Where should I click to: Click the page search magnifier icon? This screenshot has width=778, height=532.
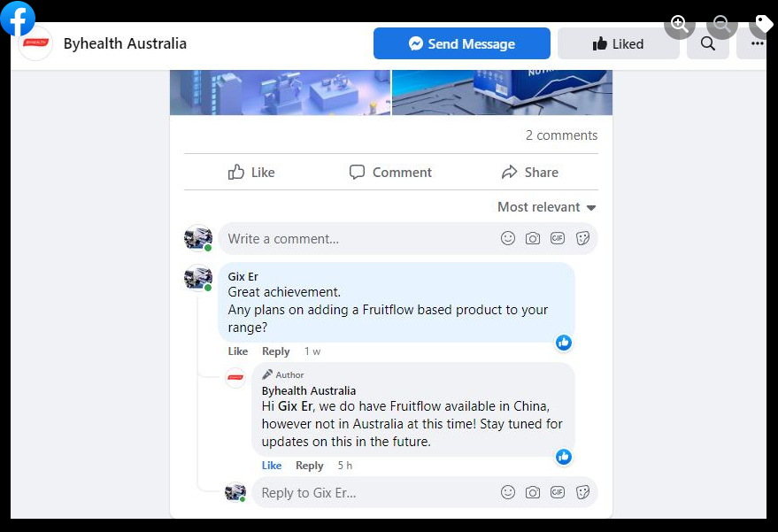(708, 43)
